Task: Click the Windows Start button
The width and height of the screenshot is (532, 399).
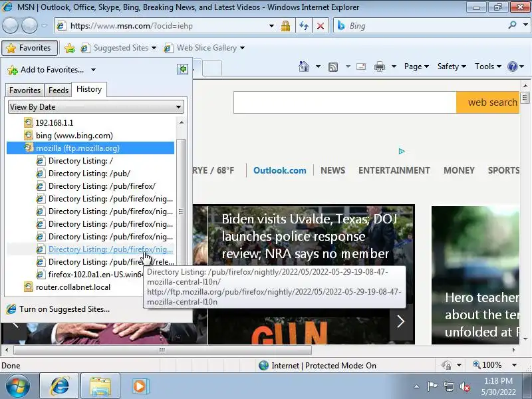Action: pyautogui.click(x=17, y=386)
